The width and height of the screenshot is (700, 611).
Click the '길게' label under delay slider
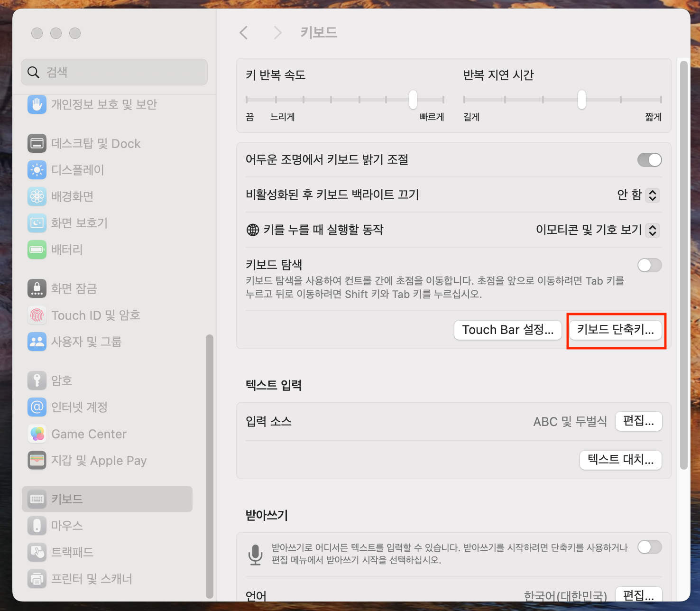tap(471, 117)
